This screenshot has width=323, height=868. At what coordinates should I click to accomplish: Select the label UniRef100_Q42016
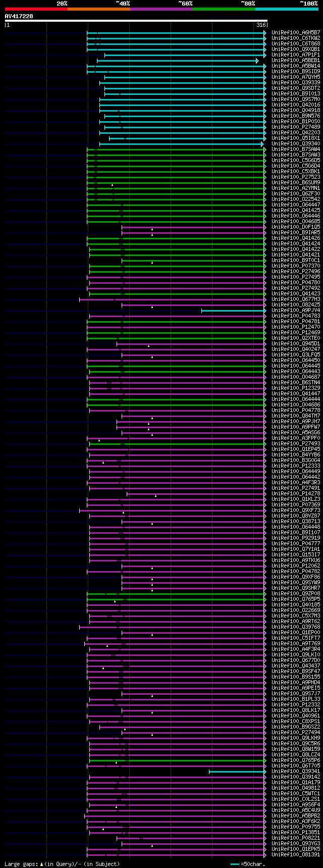pos(296,105)
